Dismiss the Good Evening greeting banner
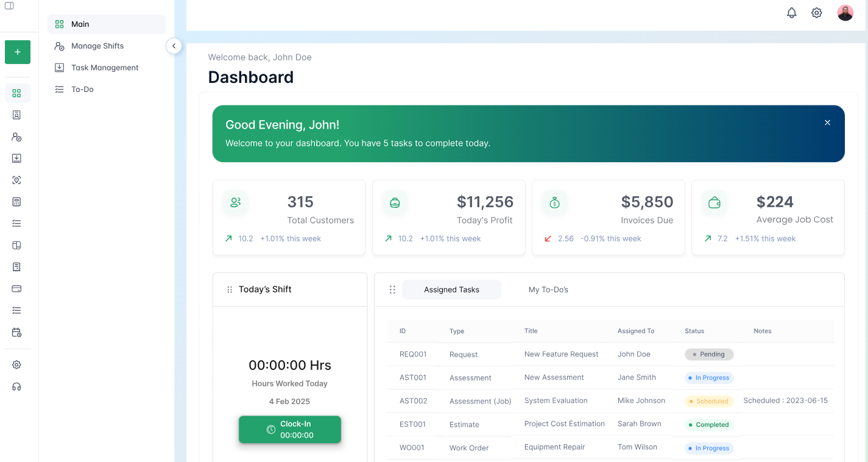This screenshot has height=462, width=868. coord(827,123)
